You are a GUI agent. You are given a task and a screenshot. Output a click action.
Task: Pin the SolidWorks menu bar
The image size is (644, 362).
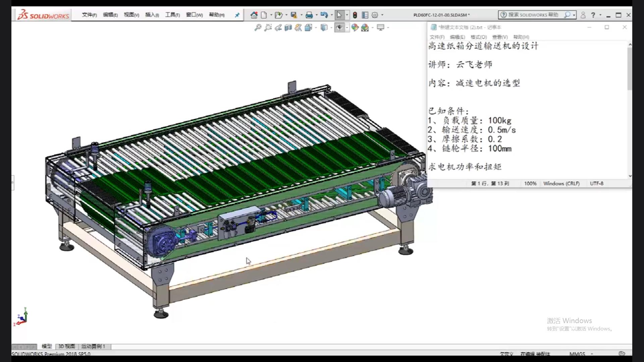tap(237, 15)
